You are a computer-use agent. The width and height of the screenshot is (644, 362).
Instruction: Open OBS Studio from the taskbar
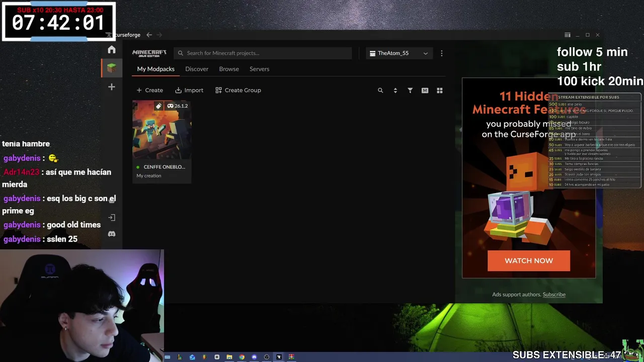(267, 357)
